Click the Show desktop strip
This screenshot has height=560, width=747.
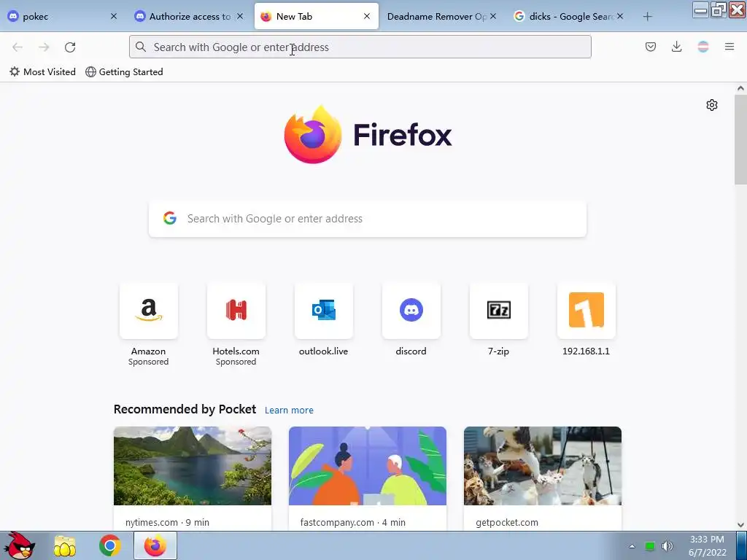tap(742, 545)
